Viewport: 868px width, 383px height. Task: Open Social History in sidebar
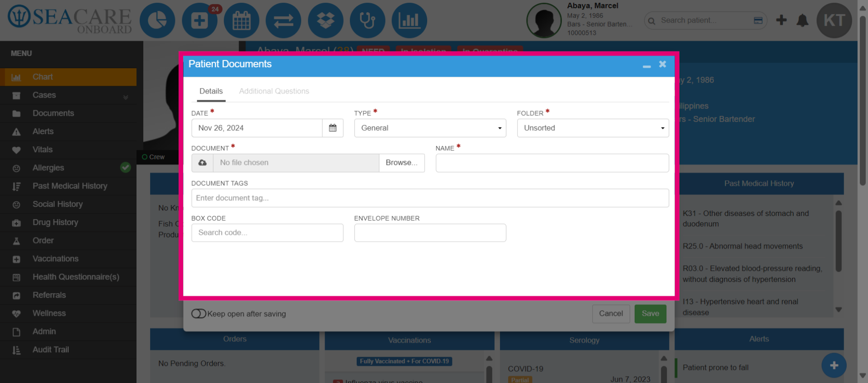(x=68, y=204)
